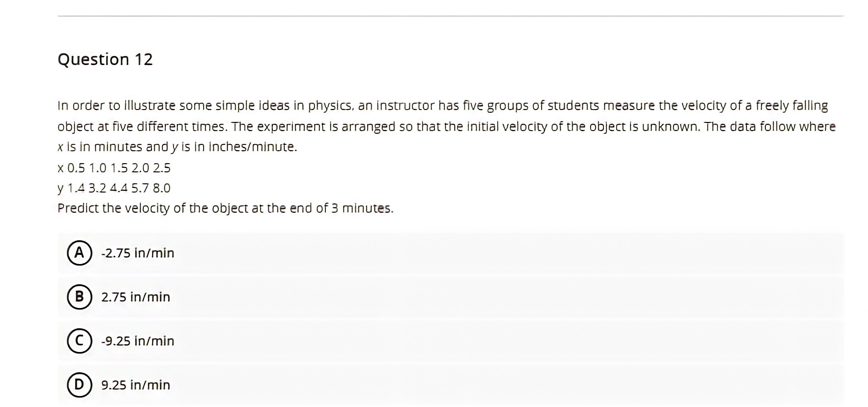Click the value 0.5 in the x row
Viewport: 868px width, 407px height.
point(76,168)
